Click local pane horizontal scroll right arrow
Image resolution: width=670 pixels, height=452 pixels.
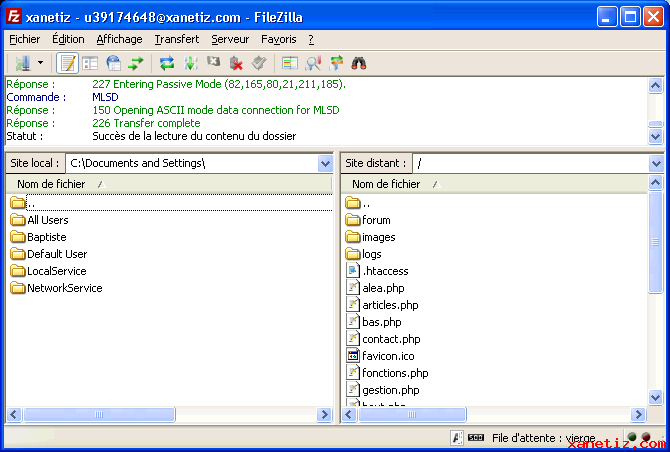[324, 414]
